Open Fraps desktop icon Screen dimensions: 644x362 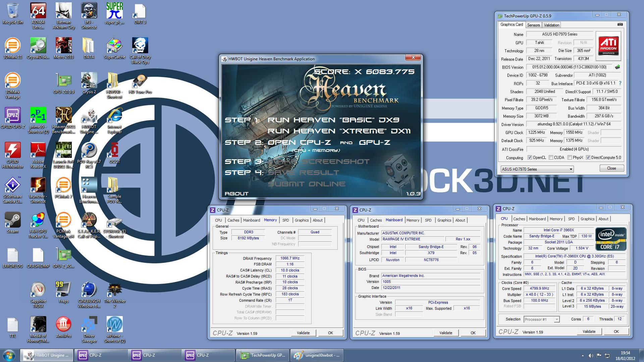click(63, 292)
